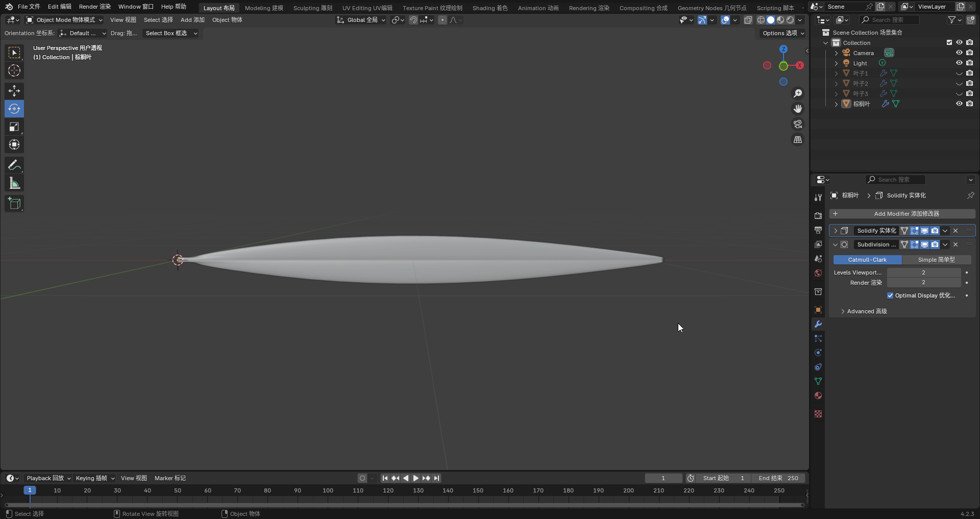This screenshot has width=980, height=519.
Task: Open the Physics properties tab
Action: coord(818,353)
